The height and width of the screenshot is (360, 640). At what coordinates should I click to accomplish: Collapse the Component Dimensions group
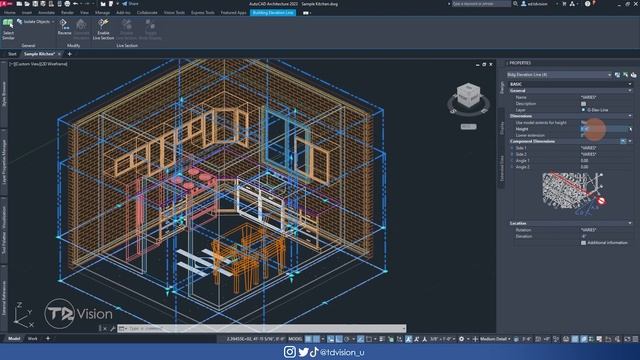tap(630, 141)
